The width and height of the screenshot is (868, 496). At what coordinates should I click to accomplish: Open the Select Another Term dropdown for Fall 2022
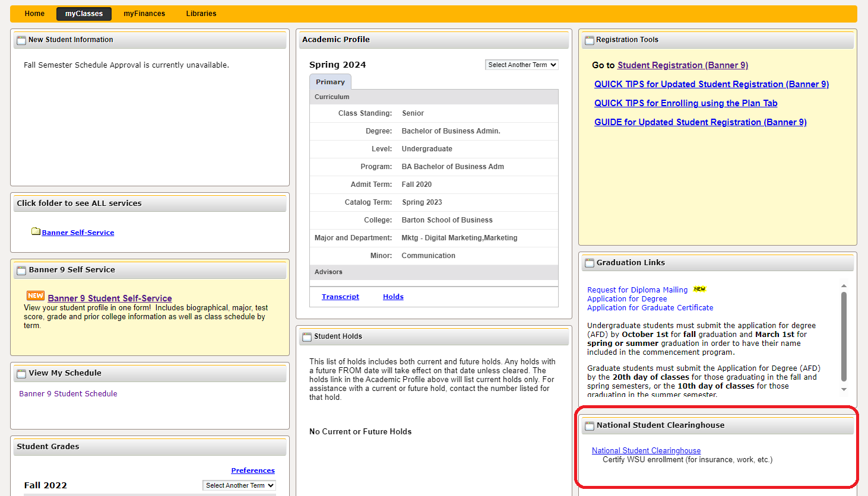pyautogui.click(x=239, y=485)
